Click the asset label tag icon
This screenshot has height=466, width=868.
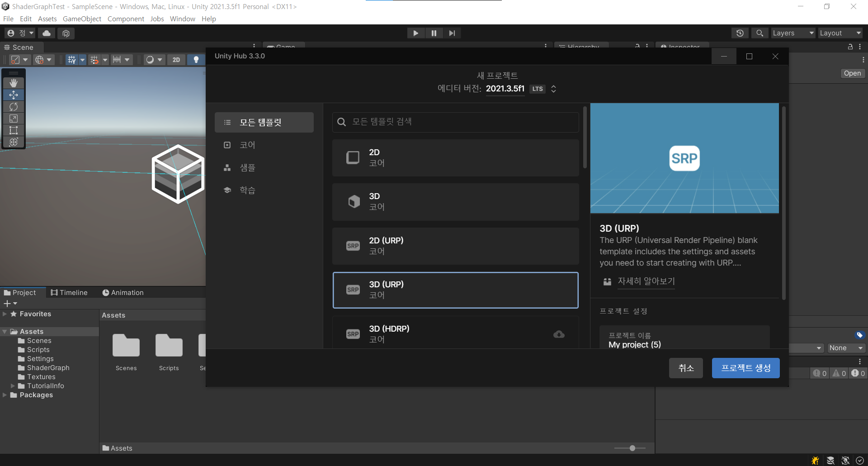point(859,335)
